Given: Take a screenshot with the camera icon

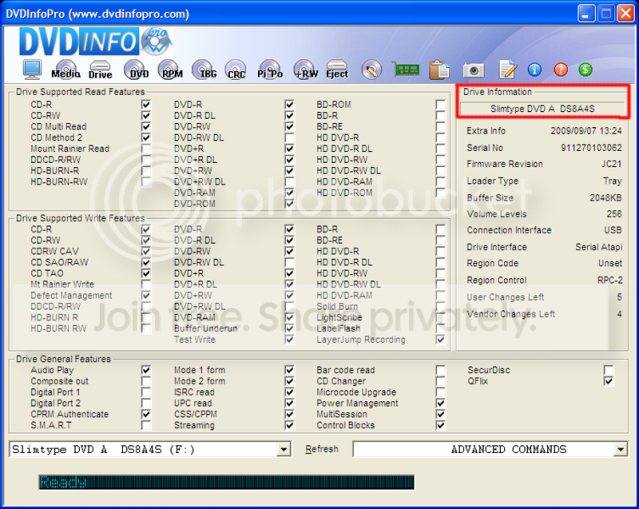Looking at the screenshot, I should pyautogui.click(x=473, y=70).
